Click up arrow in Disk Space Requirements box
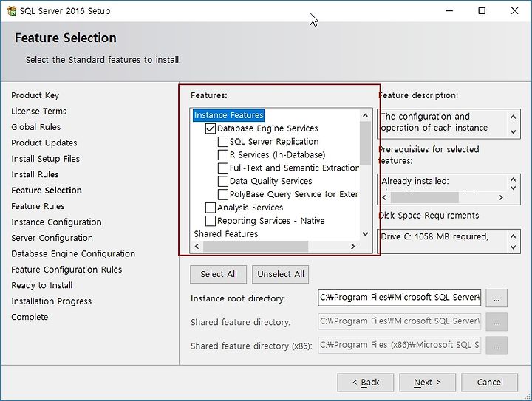 pos(514,236)
